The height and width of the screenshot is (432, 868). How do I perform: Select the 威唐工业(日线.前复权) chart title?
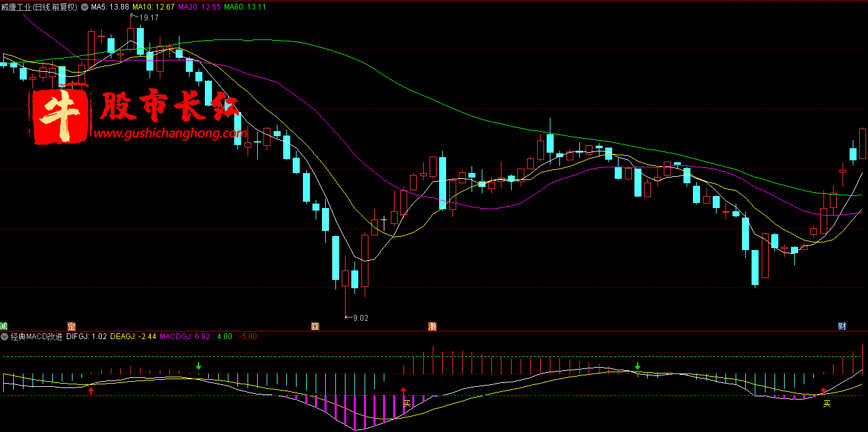pyautogui.click(x=39, y=7)
